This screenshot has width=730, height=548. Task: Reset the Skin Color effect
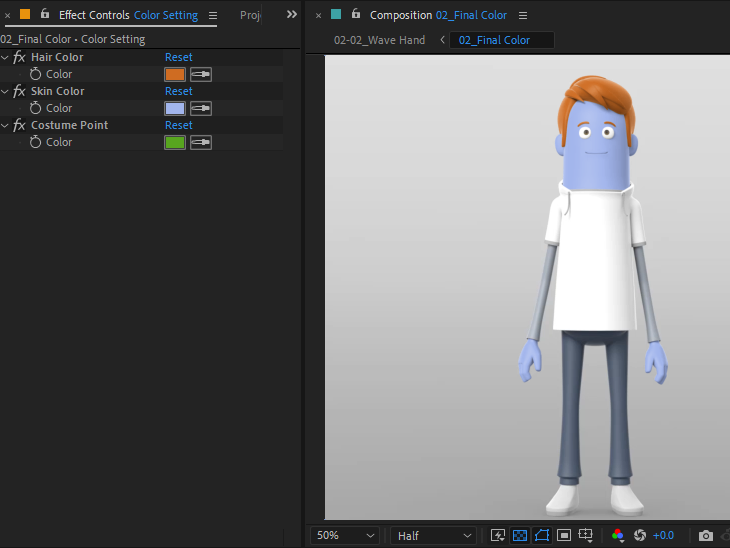(x=179, y=91)
